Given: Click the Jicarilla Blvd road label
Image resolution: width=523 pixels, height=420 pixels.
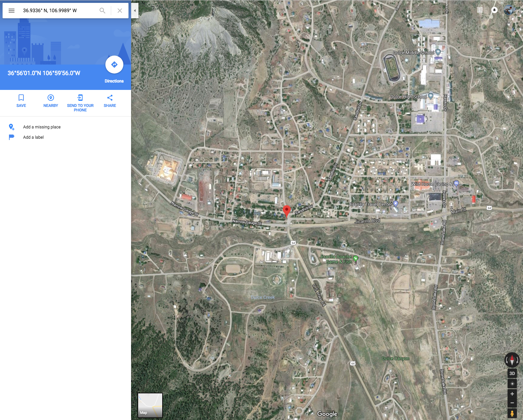Looking at the screenshot, I should pyautogui.click(x=367, y=221).
